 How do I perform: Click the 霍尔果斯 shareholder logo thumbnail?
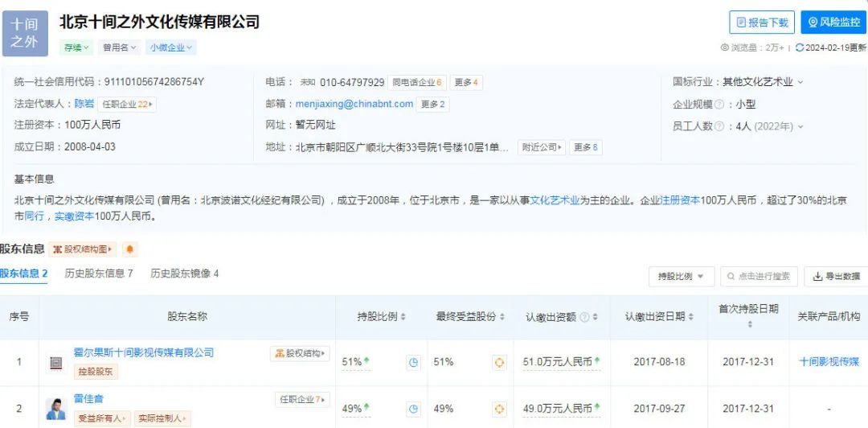56,363
